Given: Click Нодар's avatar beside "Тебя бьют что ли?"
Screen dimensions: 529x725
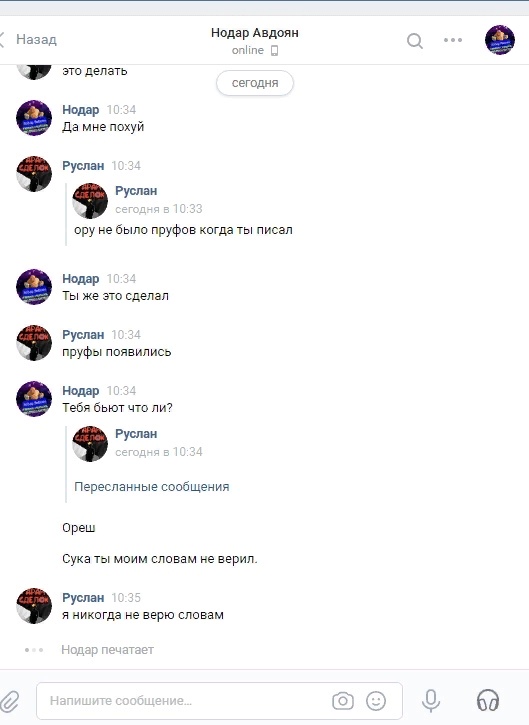Looking at the screenshot, I should (x=34, y=399).
